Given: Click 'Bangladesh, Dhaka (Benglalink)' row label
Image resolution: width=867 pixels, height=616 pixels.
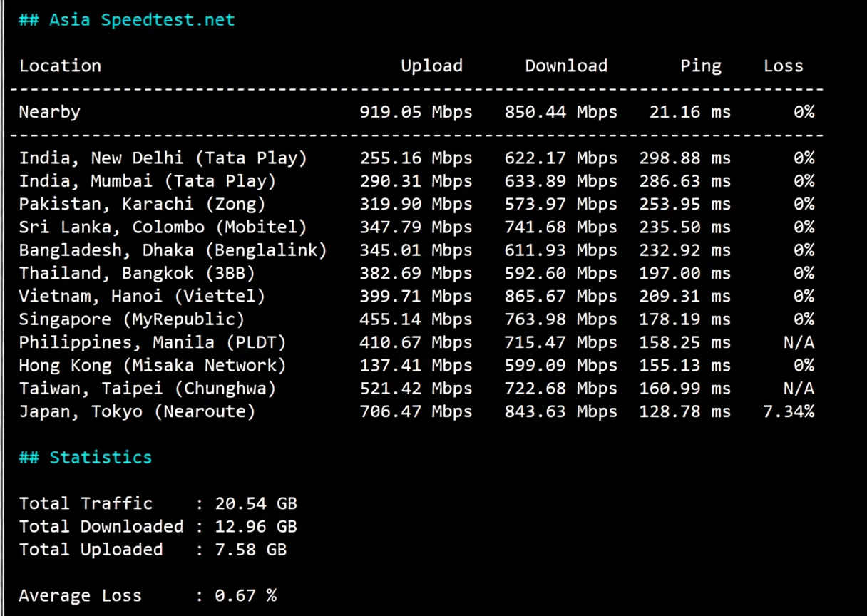Looking at the screenshot, I should pos(173,250).
